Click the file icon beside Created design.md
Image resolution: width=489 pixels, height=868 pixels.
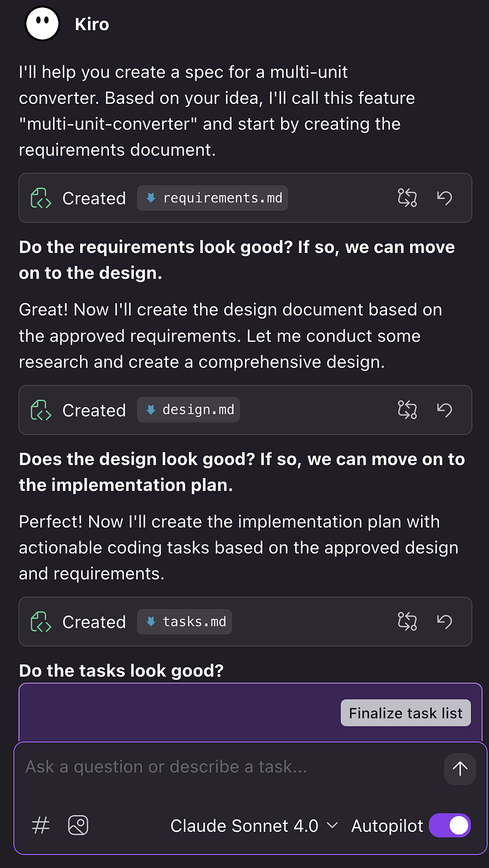[x=41, y=410]
